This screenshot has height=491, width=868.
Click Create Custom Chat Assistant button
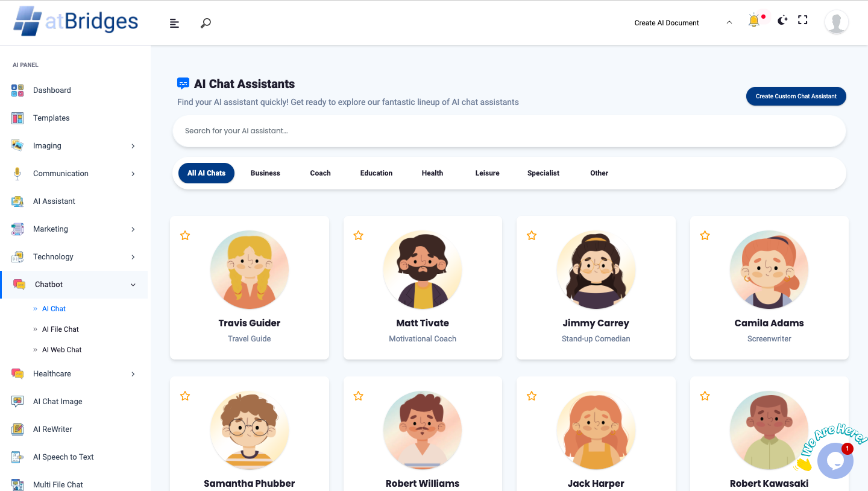[x=796, y=97]
